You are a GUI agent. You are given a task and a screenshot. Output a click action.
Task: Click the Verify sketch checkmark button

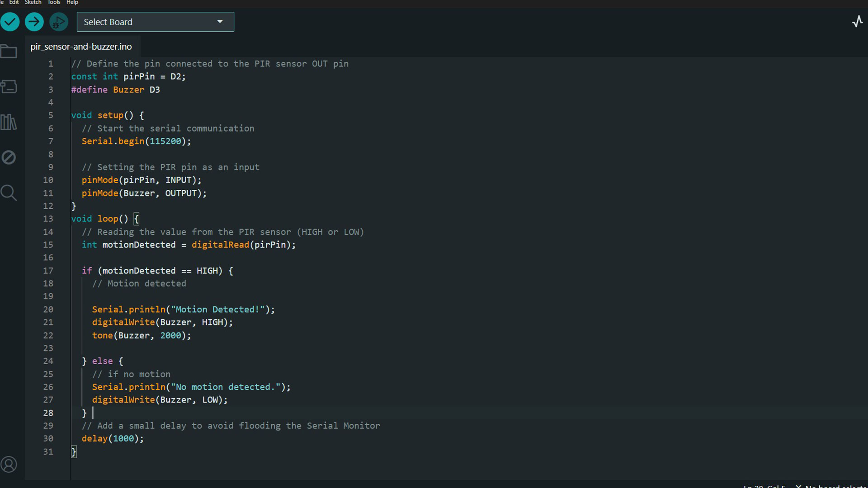pos(10,22)
